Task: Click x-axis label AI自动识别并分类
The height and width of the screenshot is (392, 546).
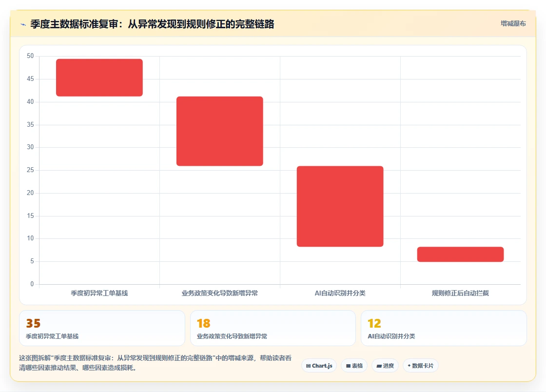Action: coord(340,293)
